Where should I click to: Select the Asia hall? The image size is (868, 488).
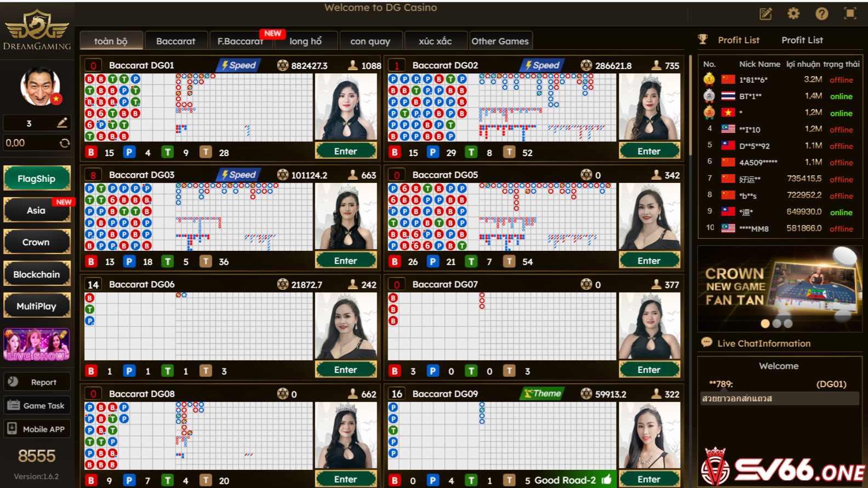tap(37, 210)
